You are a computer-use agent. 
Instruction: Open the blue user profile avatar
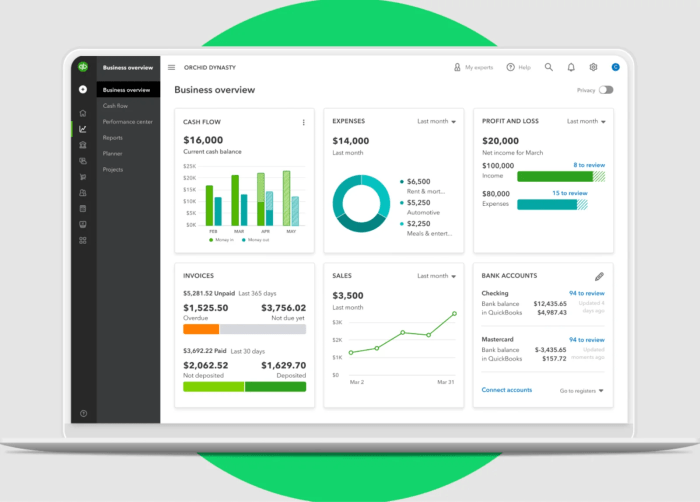(616, 67)
